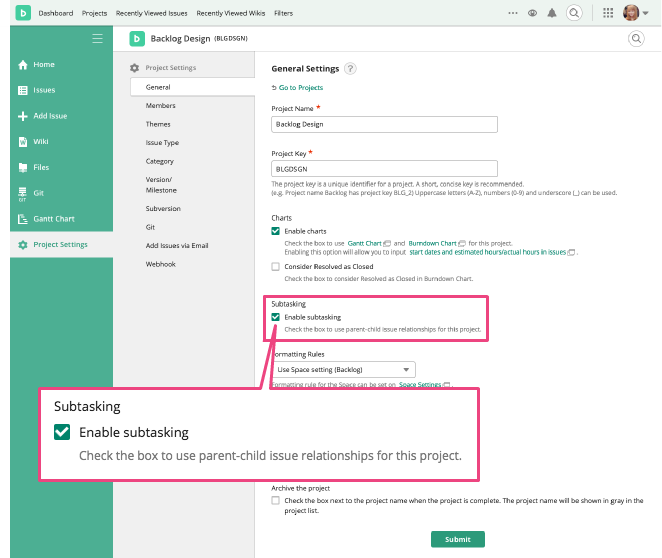Open the Formatting Rules dropdown

pyautogui.click(x=344, y=370)
